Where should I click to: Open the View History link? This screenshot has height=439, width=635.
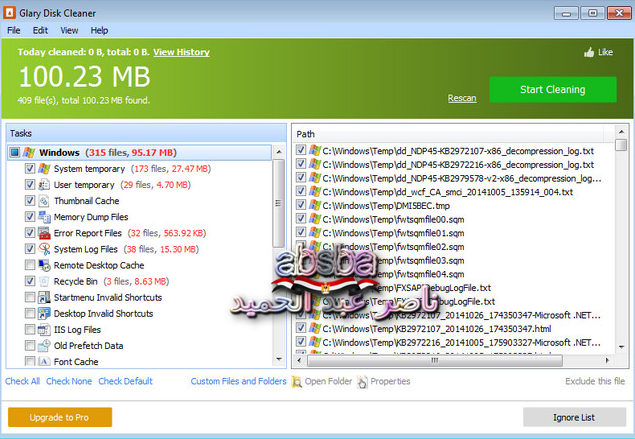pyautogui.click(x=181, y=52)
